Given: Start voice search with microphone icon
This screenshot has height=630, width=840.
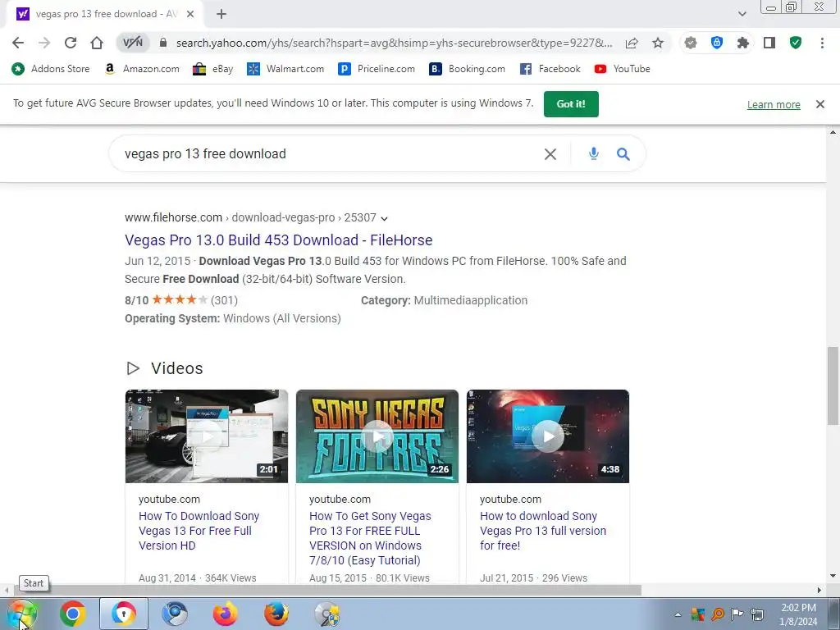Looking at the screenshot, I should (593, 153).
